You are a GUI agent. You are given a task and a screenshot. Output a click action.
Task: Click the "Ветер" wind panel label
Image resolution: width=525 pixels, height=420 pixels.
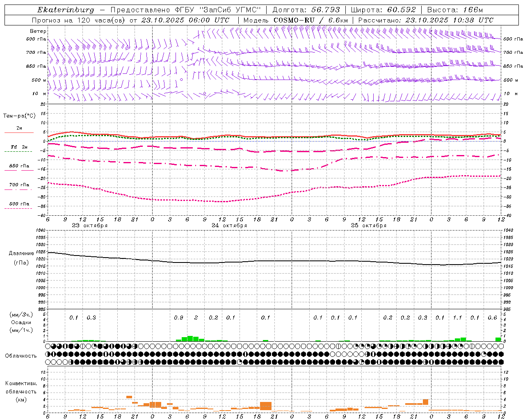pyautogui.click(x=38, y=31)
